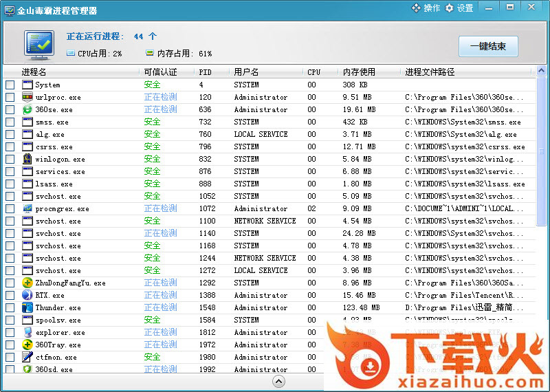Image resolution: width=550 pixels, height=392 pixels.
Task: Click the winlogon.exe process icon
Action: [x=27, y=159]
